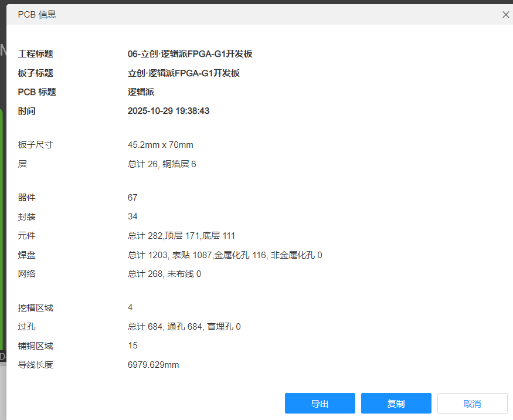Click the 取消 cancel button

click(x=472, y=404)
